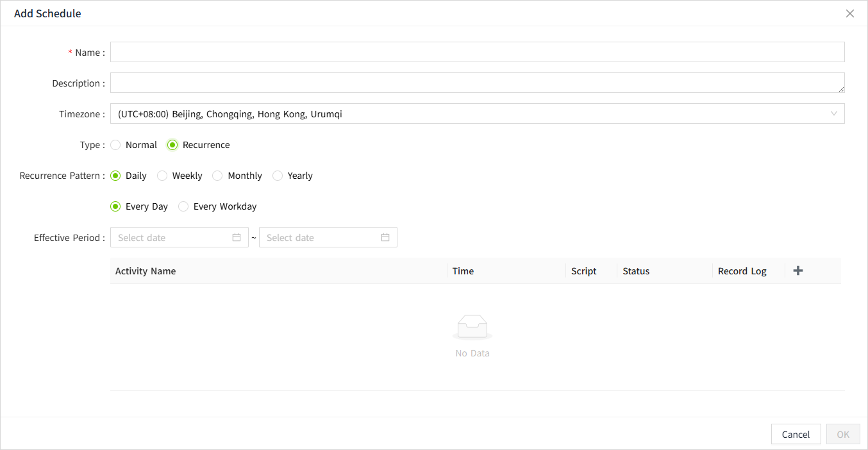The height and width of the screenshot is (450, 868).
Task: Choose the Monthly recurrence pattern
Action: point(217,176)
